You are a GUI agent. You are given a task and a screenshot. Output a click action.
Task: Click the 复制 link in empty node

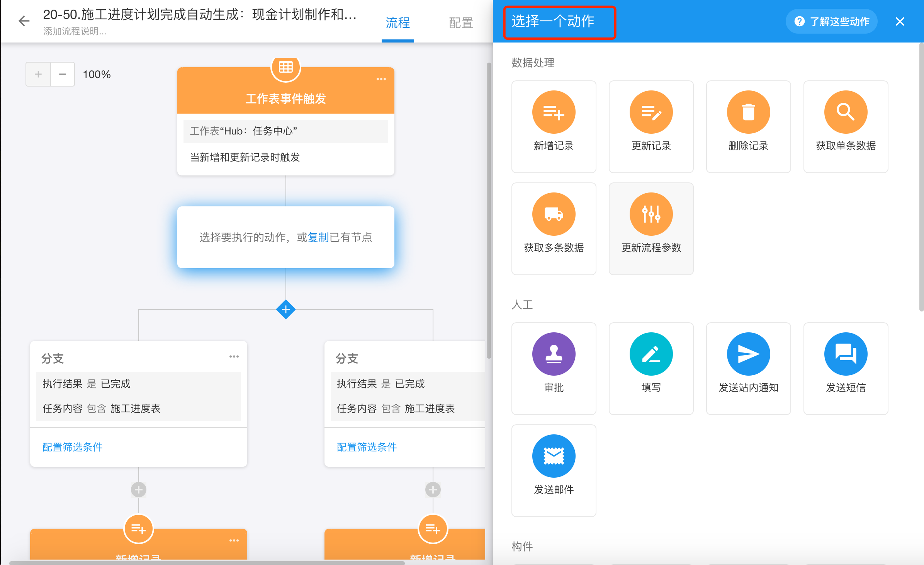[x=318, y=237]
